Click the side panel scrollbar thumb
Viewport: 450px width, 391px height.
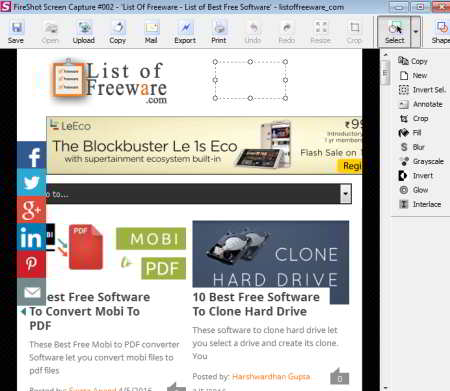point(385,73)
